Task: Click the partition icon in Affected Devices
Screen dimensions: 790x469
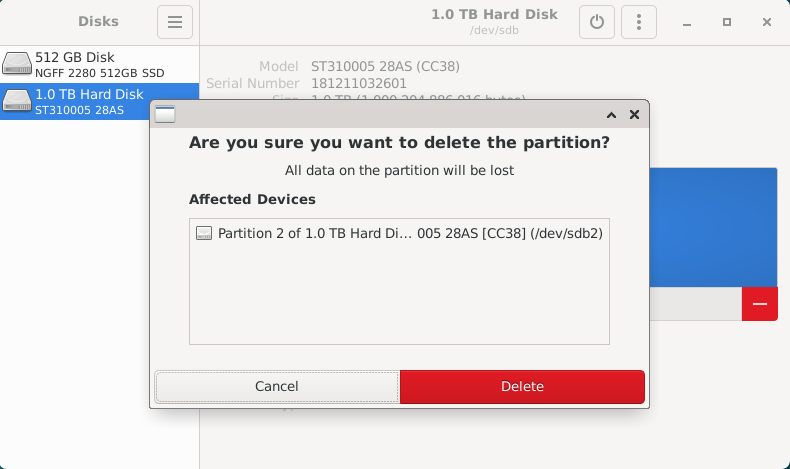Action: 204,233
